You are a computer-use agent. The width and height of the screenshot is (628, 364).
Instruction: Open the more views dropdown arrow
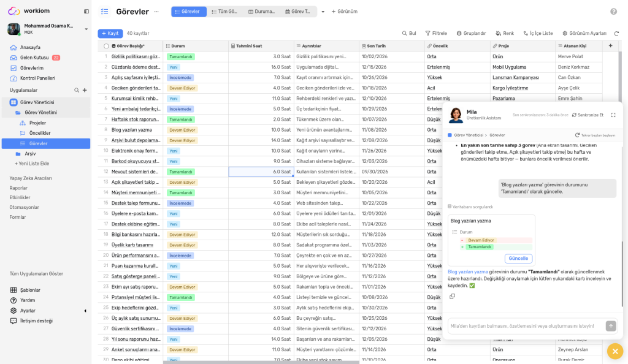point(323,12)
